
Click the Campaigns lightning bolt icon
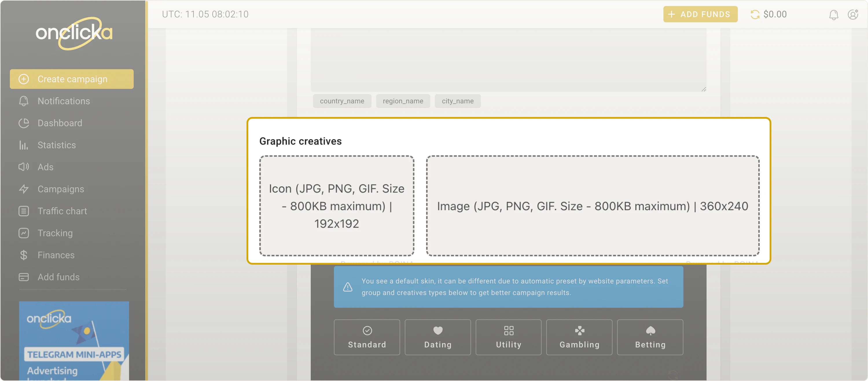point(23,189)
